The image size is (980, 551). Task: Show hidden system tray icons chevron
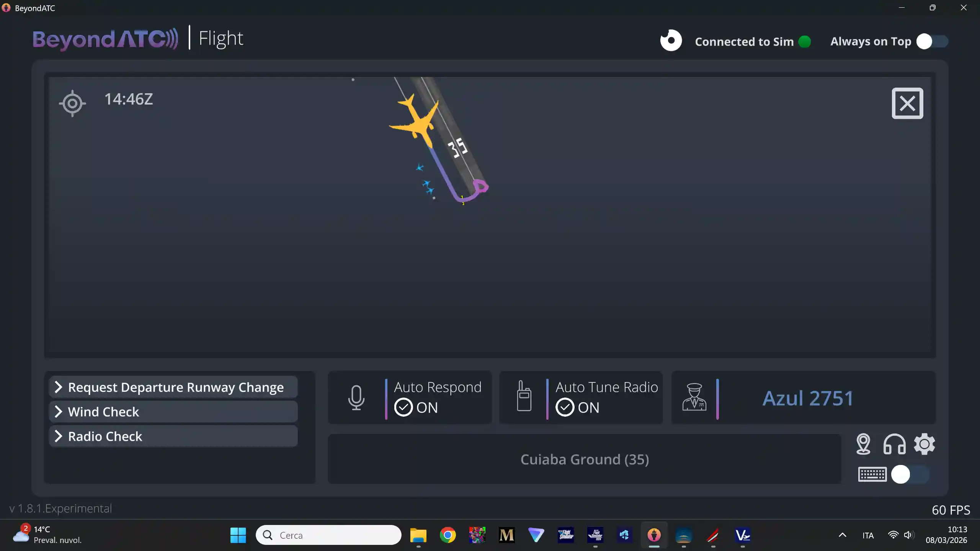coord(843,535)
